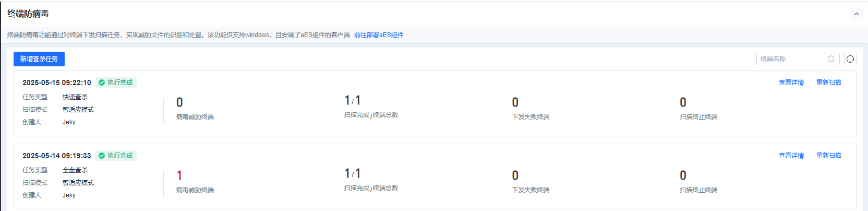View details of the 2025-05-15 scan task

click(x=791, y=83)
